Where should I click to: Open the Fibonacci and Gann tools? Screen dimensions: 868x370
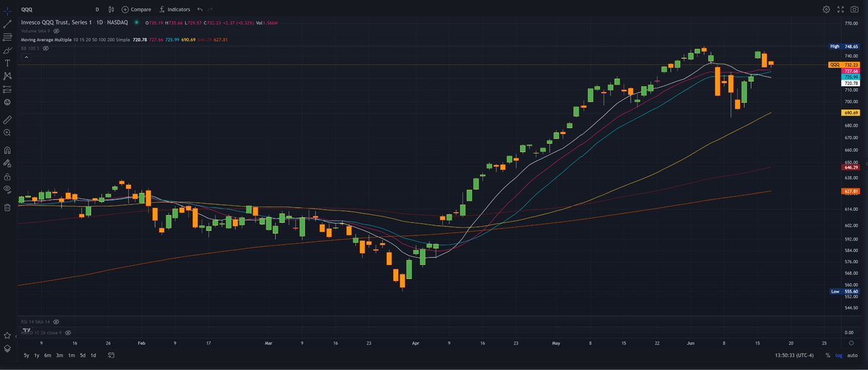tap(7, 37)
